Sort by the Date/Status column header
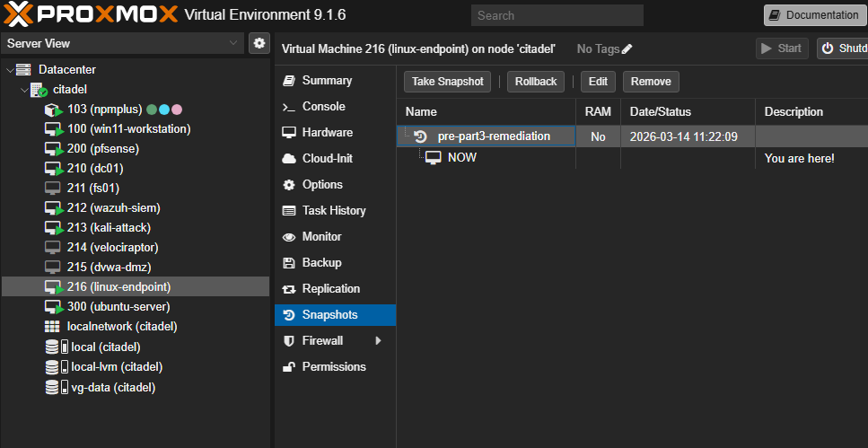Viewport: 868px width, 448px height. (688, 112)
